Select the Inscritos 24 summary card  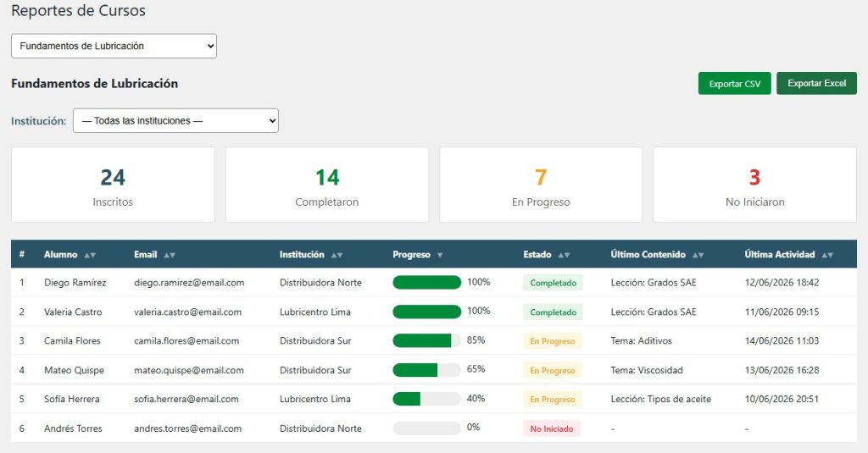(113, 185)
